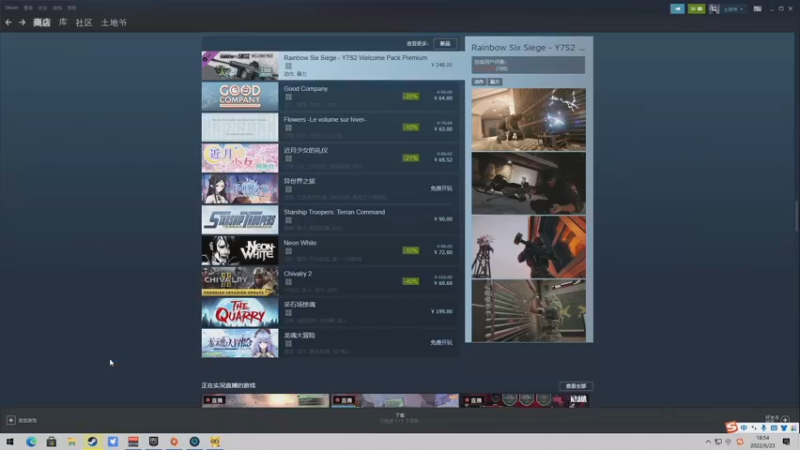Open the downloads status at bottom center
800x450 pixels.
click(399, 418)
